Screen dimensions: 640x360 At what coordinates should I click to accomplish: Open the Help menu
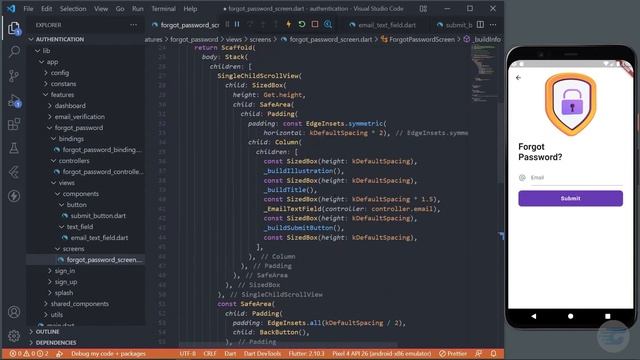[x=190, y=9]
